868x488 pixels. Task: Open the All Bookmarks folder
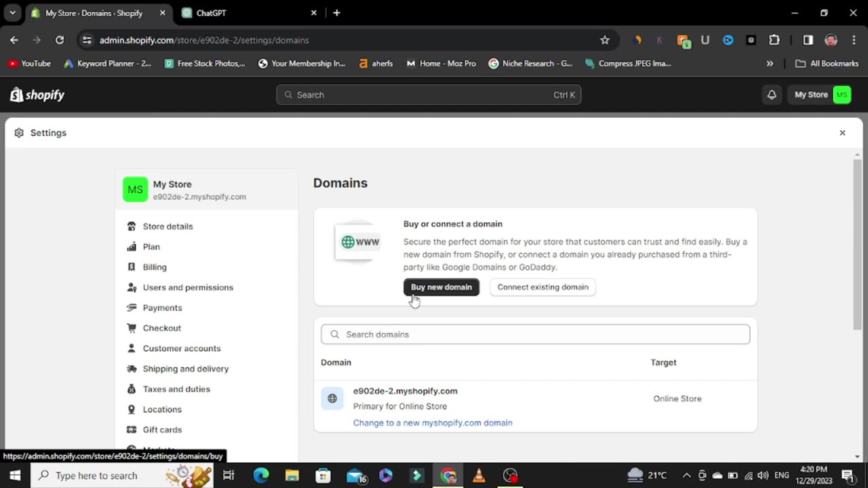click(x=827, y=64)
